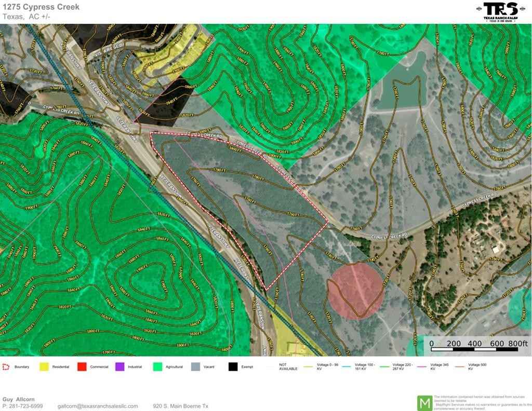Click the red circle marker on map
Screen dimensions: 532x411
(356, 290)
